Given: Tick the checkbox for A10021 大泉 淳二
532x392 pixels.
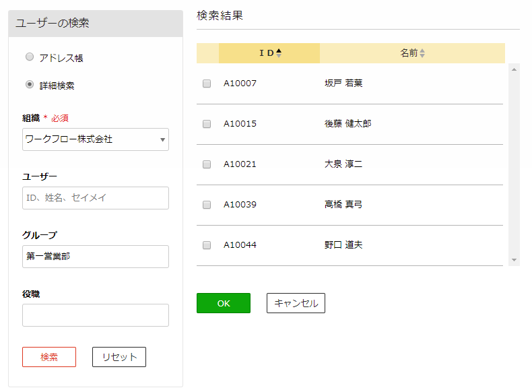Looking at the screenshot, I should click(207, 164).
